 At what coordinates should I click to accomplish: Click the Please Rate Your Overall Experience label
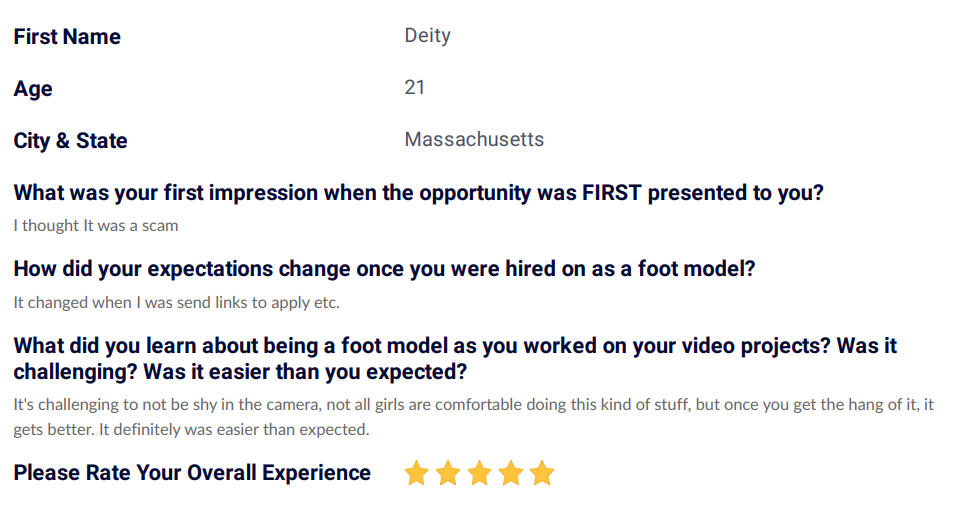192,473
